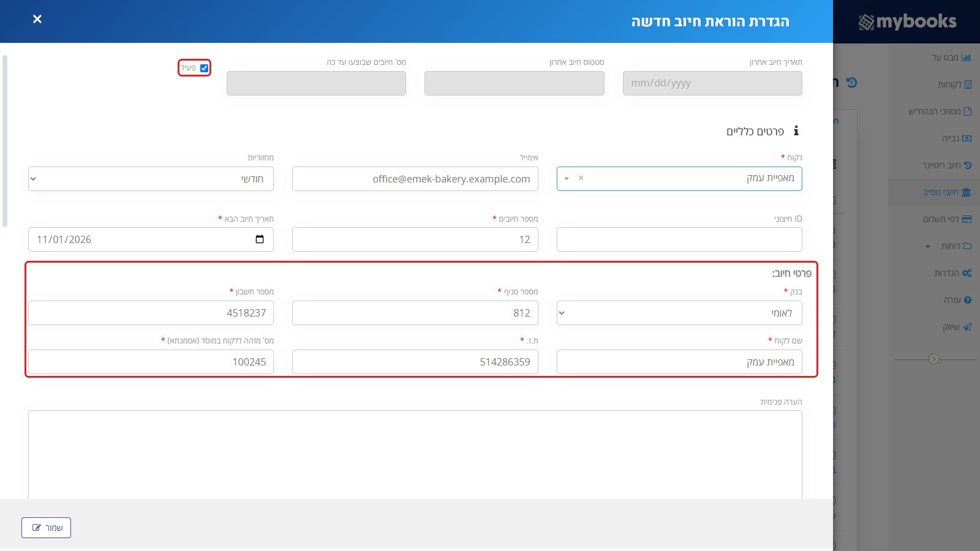Click the מספר סניף branch number field
The height and width of the screenshot is (551, 980).
[415, 313]
